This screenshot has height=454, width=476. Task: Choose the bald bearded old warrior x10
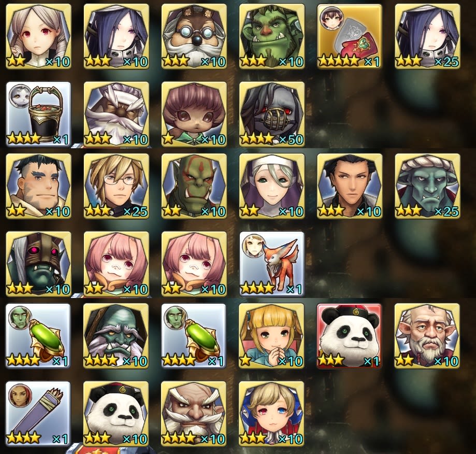[x=194, y=414]
